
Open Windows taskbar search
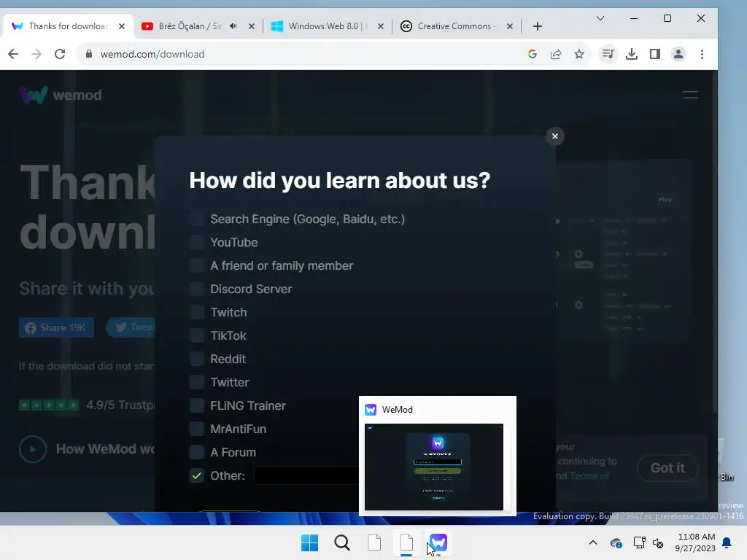click(341, 542)
